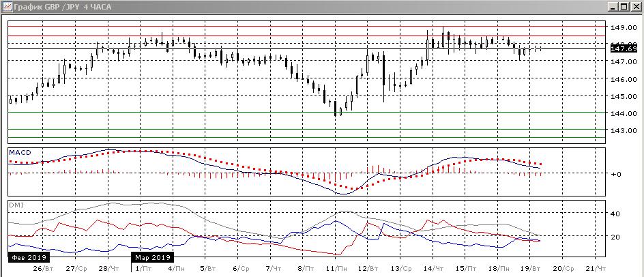Click the 'Фев 2019' month marker
Screen dimensions: 644x277
tap(26, 258)
